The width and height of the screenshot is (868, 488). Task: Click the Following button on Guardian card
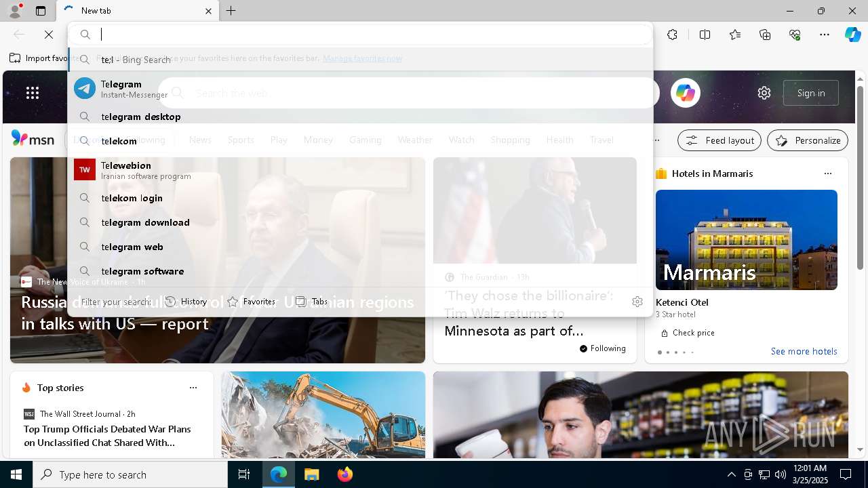coord(602,348)
